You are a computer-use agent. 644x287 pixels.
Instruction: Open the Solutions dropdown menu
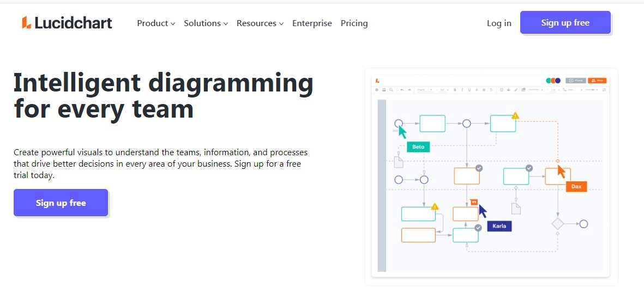[x=206, y=23]
